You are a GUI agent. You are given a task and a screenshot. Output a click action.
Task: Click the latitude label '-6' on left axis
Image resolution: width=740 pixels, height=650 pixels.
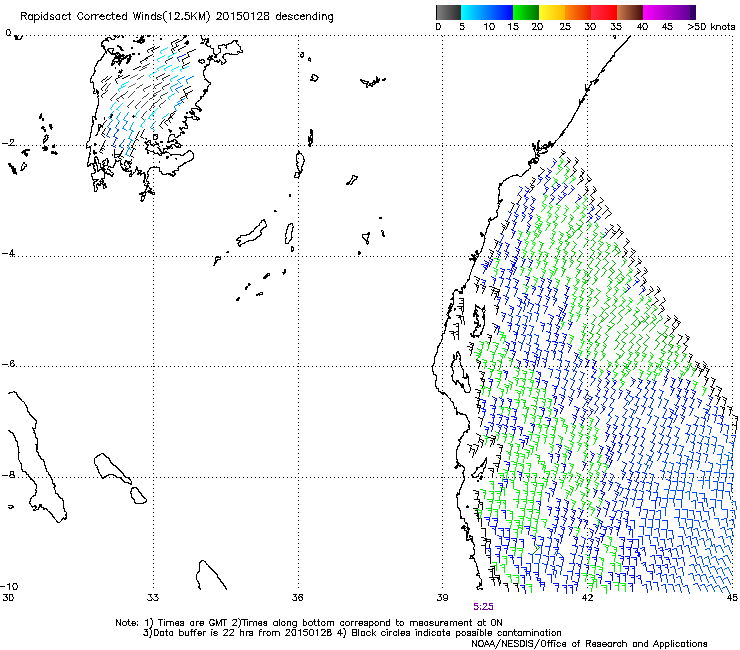(x=9, y=364)
